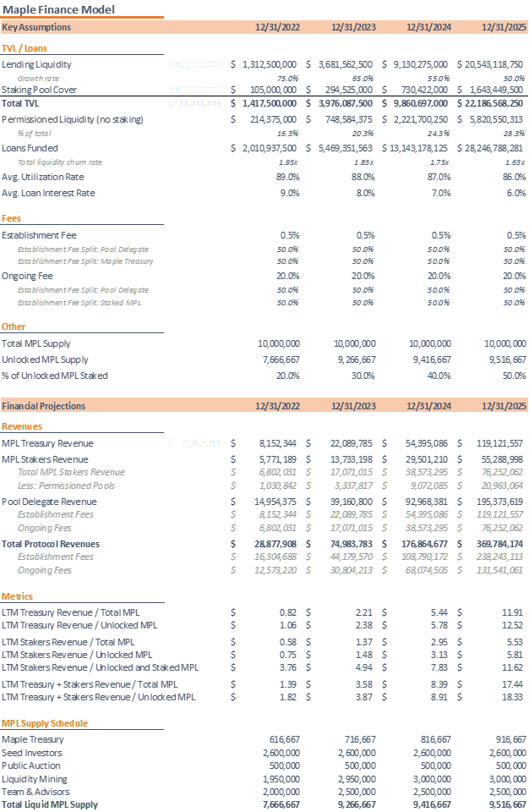Image resolution: width=529 pixels, height=812 pixels.
Task: Click the Public Auction row label
Action: click(31, 766)
